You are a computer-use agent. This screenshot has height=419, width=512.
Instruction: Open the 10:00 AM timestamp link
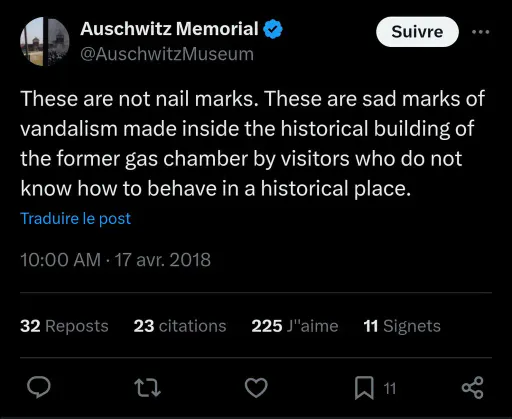tap(60, 260)
